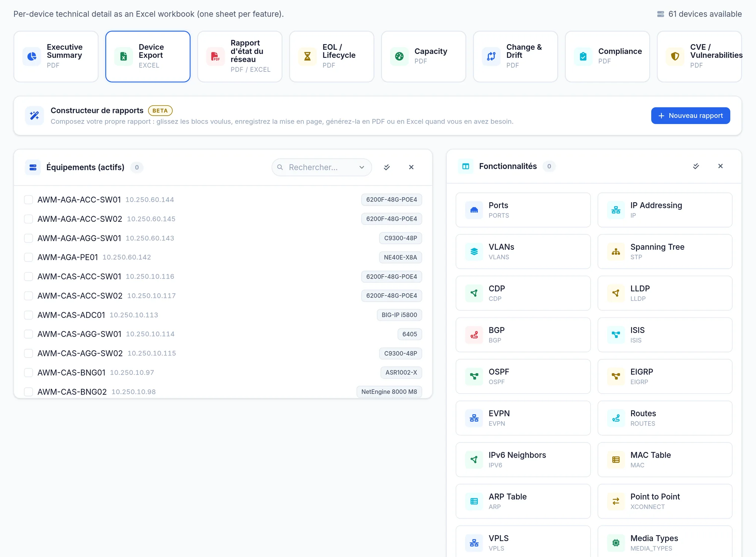
Task: Select the OSPF feature card
Action: [523, 376]
